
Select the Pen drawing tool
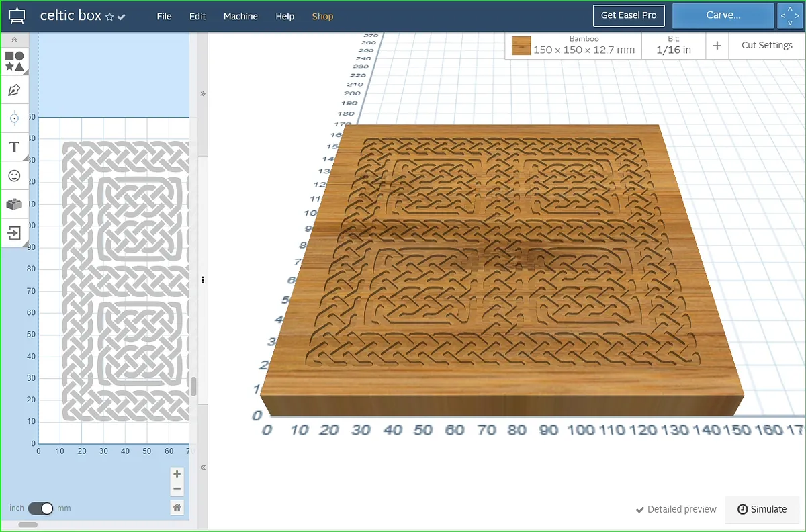(14, 90)
